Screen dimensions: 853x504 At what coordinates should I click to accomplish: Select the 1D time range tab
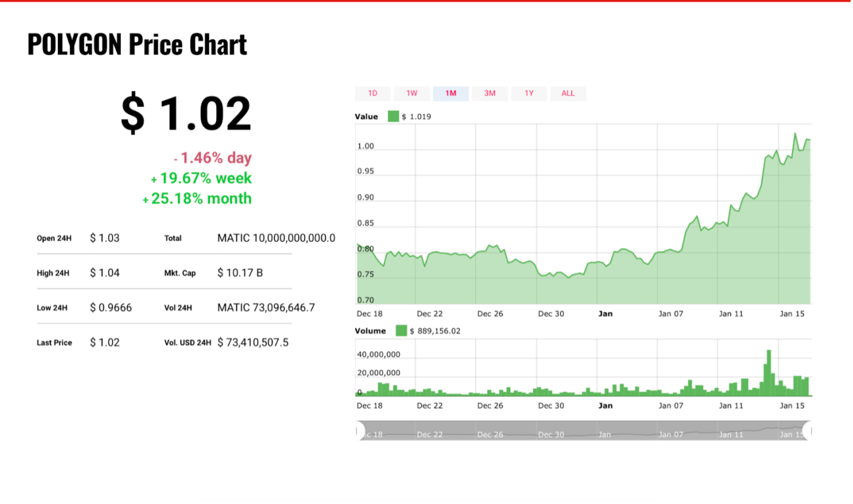coord(373,94)
